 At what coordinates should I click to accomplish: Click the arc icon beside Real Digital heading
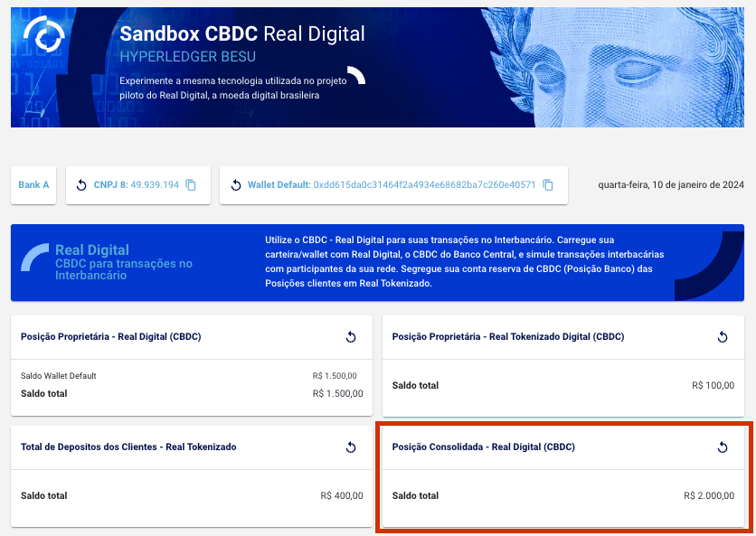click(x=35, y=258)
